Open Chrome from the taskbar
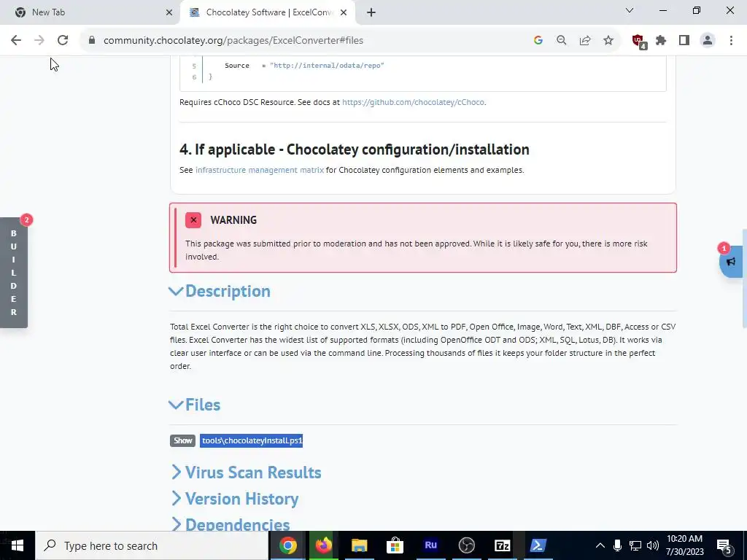 [x=287, y=545]
